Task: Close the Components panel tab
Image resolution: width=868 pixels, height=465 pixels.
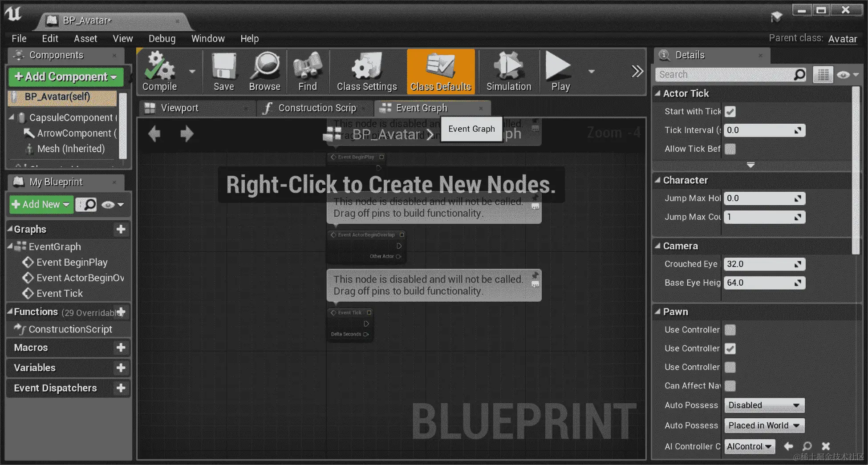Action: click(114, 56)
